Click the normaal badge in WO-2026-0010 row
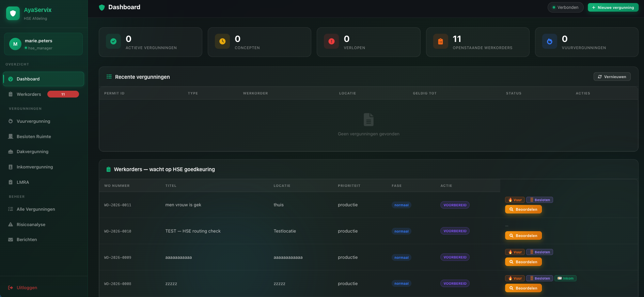 tap(402, 231)
